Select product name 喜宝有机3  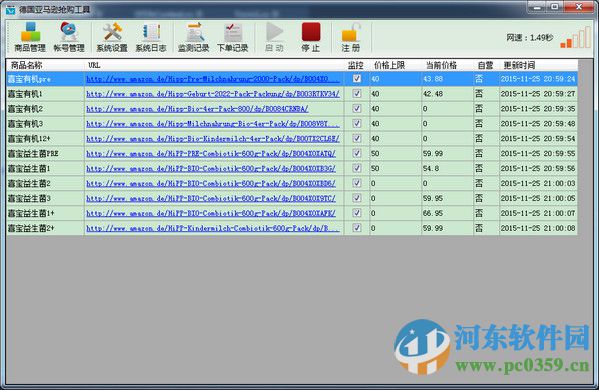point(25,124)
